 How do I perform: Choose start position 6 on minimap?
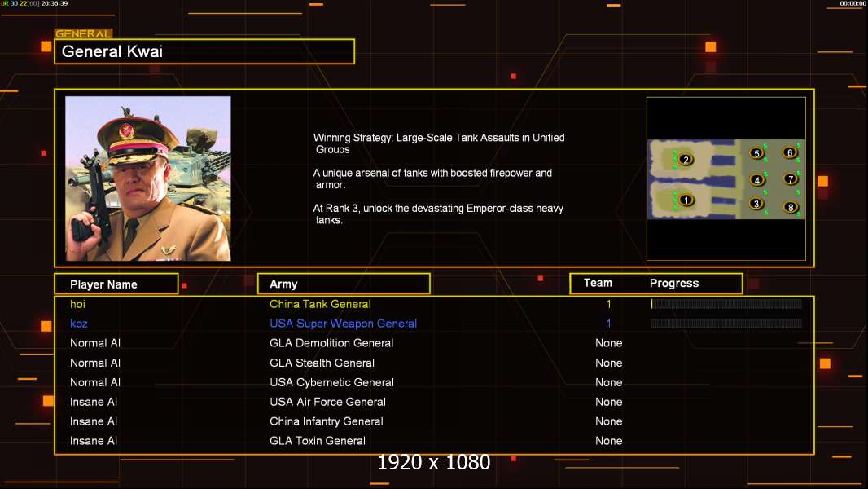click(790, 152)
